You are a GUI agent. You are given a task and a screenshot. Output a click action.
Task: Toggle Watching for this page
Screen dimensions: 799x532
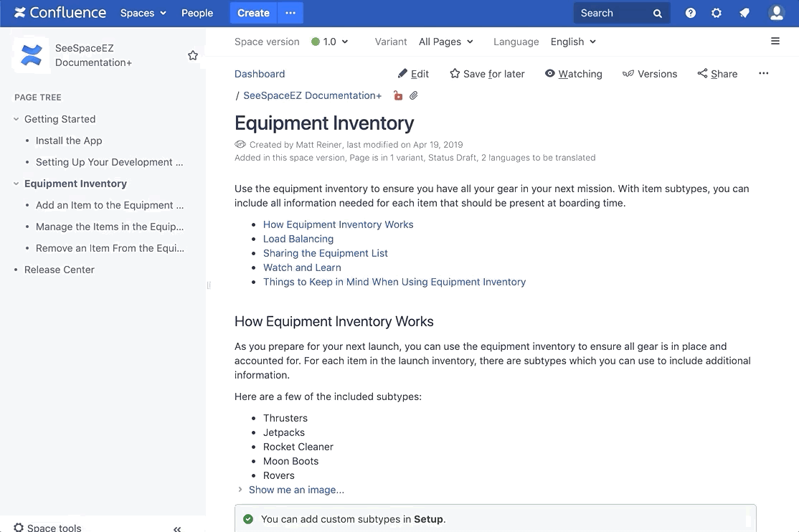573,74
